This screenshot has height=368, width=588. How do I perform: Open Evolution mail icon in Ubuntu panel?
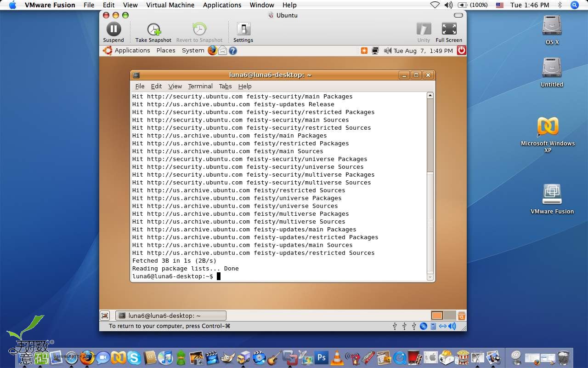pos(222,51)
